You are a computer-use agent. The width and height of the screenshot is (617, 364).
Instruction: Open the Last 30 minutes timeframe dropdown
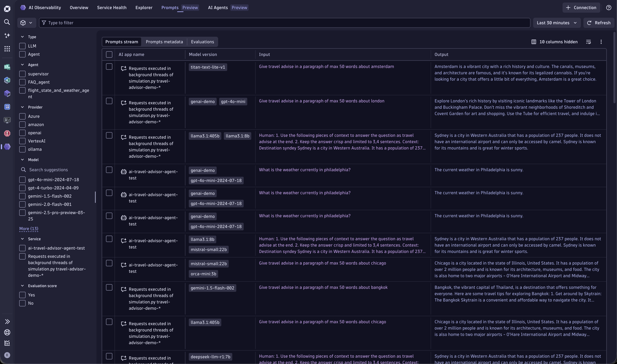click(557, 23)
